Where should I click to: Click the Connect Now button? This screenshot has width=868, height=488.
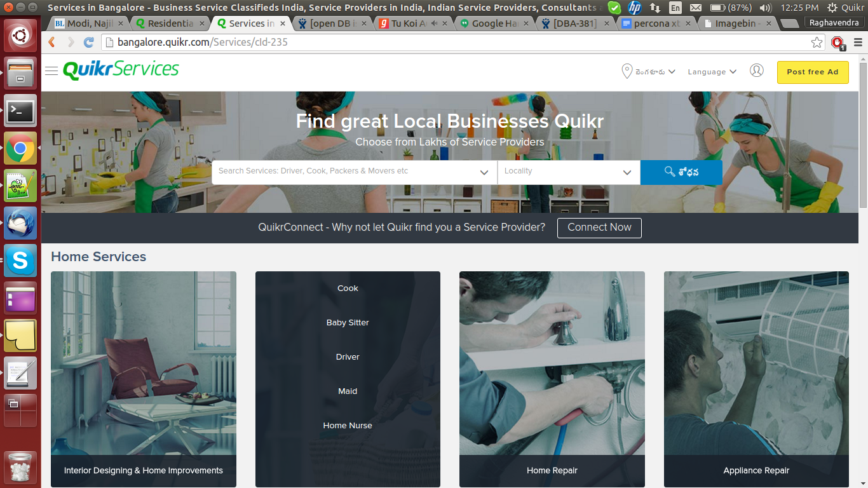(x=599, y=227)
